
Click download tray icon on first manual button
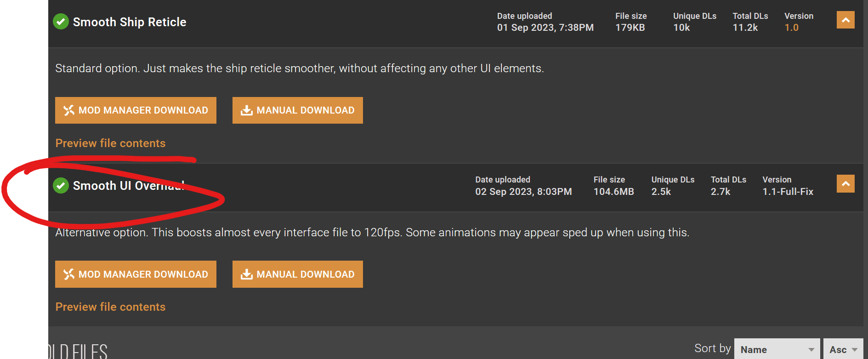(247, 110)
